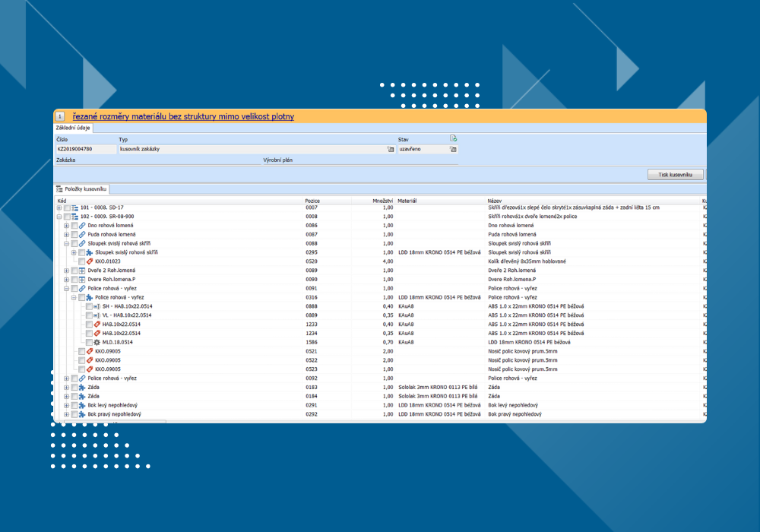This screenshot has width=760, height=532.
Task: Collapse the 102 - 0009. SR-08-900 node
Action: click(x=59, y=217)
